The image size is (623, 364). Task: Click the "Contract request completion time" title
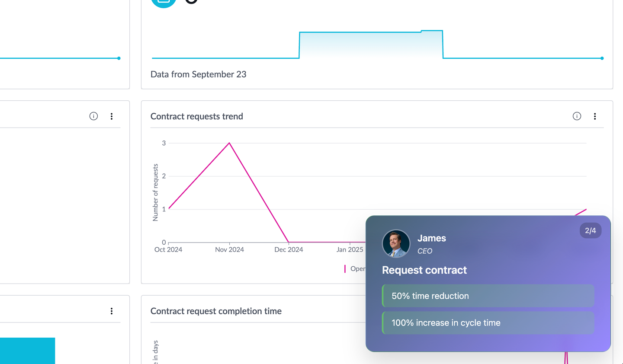(x=216, y=311)
